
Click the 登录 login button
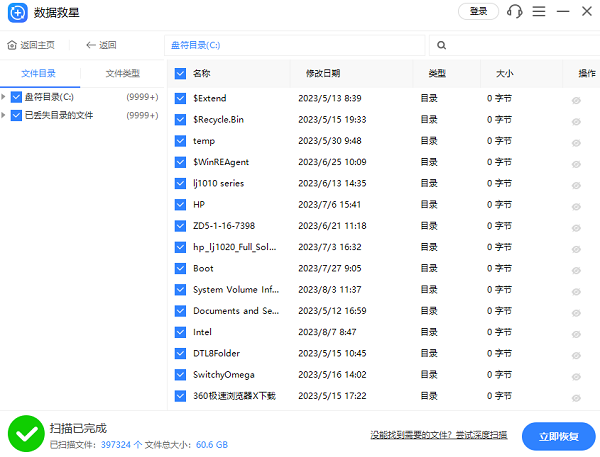tap(478, 11)
